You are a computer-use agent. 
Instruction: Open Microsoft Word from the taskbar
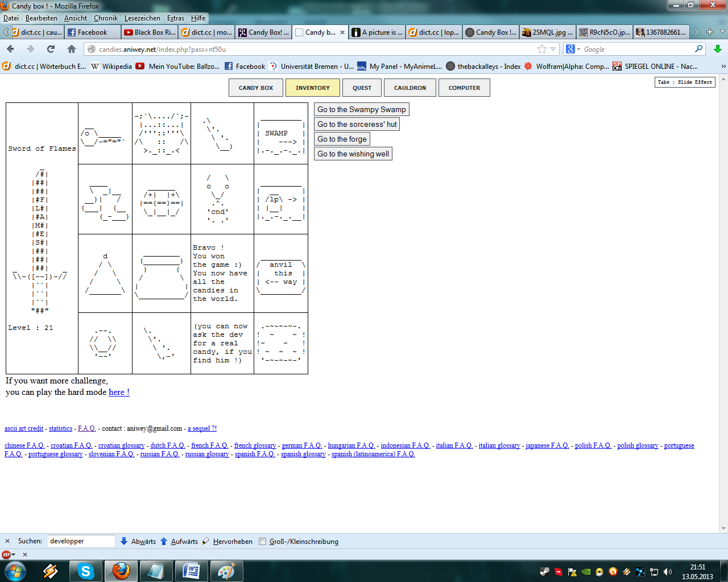pos(191,571)
